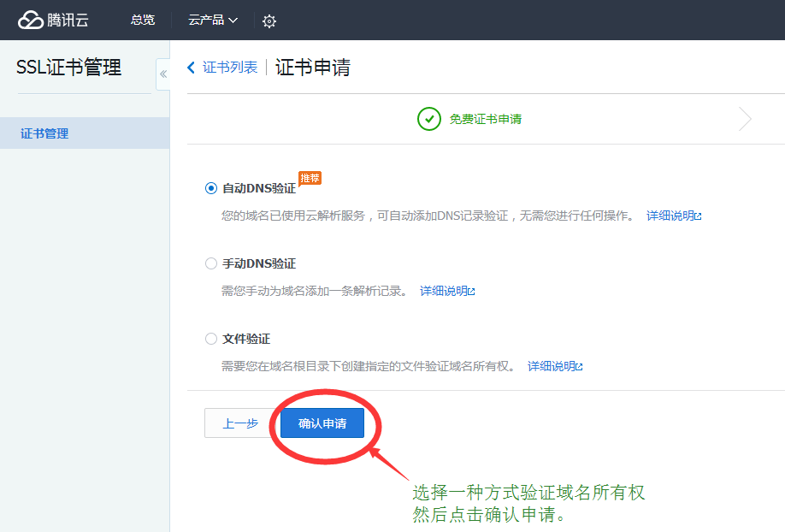
Task: Select the 手动DNS验证 radio button
Action: click(x=211, y=264)
